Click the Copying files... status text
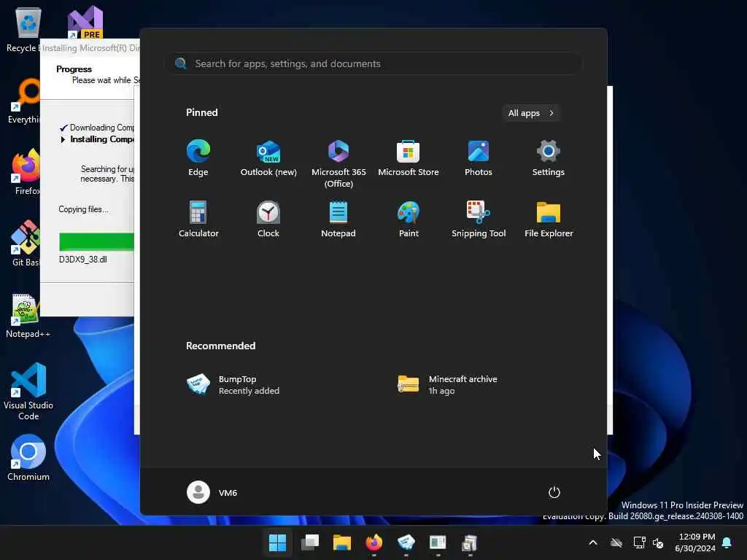Viewport: 747px width, 560px height. tap(83, 209)
